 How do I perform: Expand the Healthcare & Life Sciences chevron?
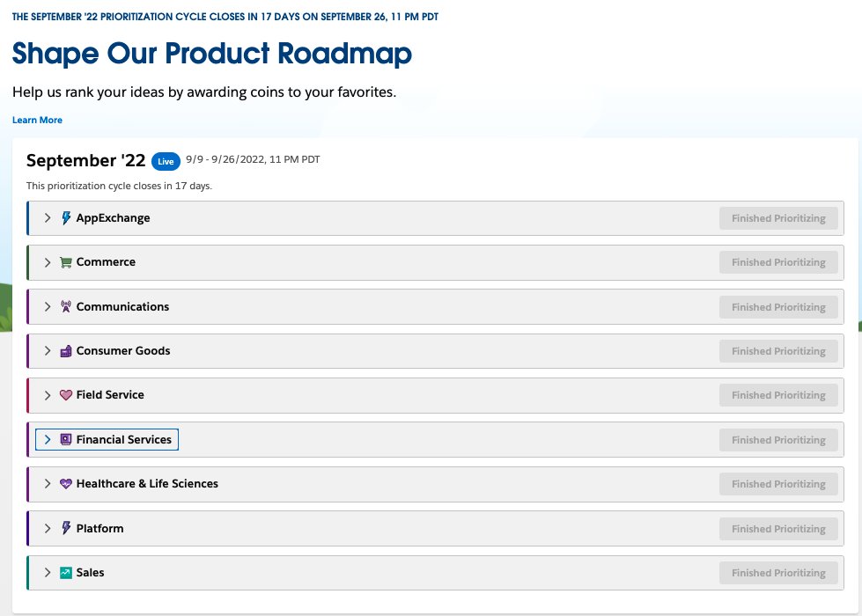[x=48, y=484]
